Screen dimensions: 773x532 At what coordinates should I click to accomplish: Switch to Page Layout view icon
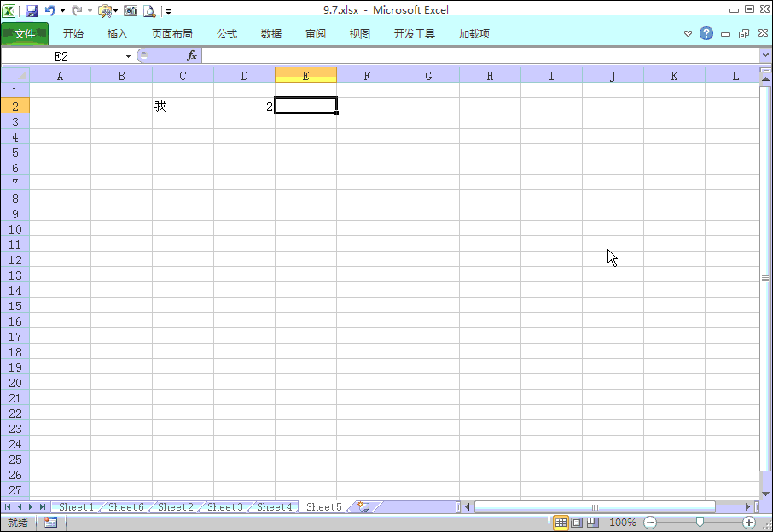point(577,523)
